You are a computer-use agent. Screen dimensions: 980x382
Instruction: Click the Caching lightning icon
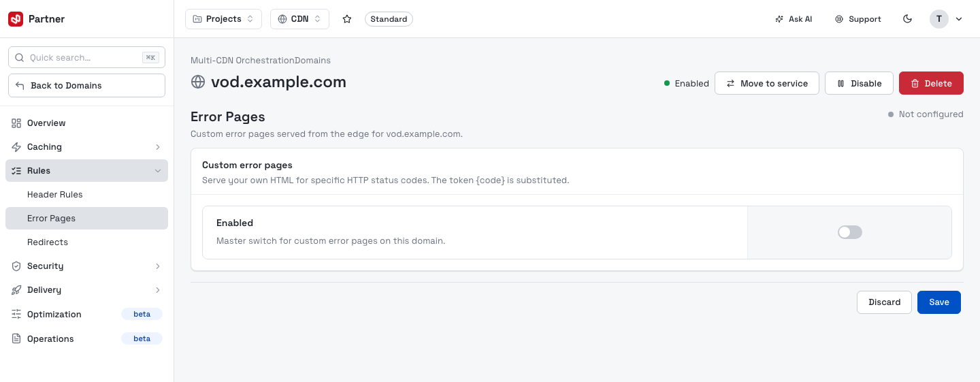[x=16, y=147]
